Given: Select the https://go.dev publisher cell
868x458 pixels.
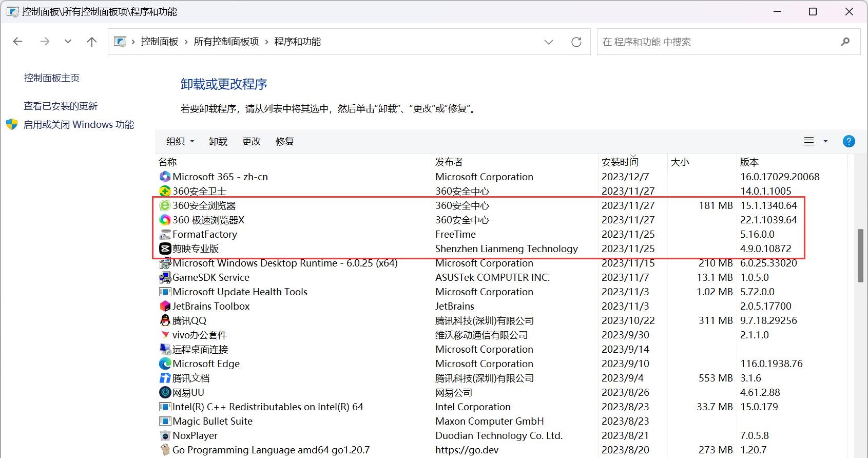Looking at the screenshot, I should click(x=467, y=450).
